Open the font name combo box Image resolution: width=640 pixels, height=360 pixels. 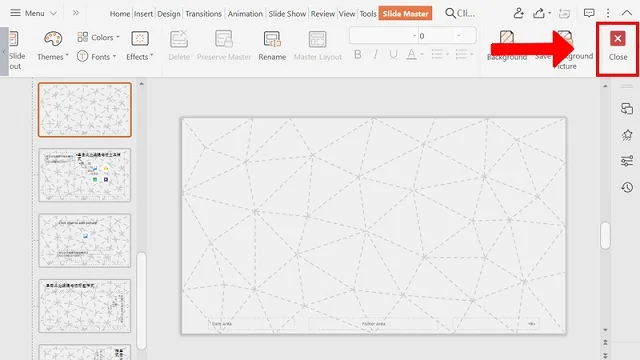[x=383, y=36]
